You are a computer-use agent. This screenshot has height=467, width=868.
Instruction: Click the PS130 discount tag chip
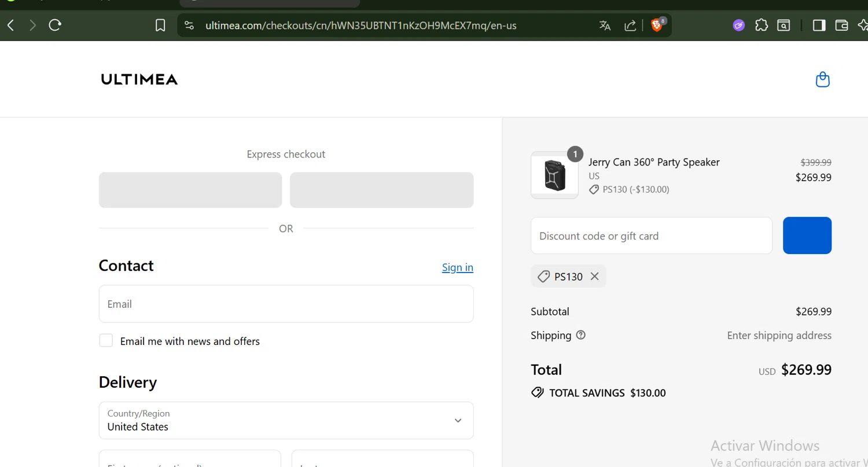tap(568, 277)
